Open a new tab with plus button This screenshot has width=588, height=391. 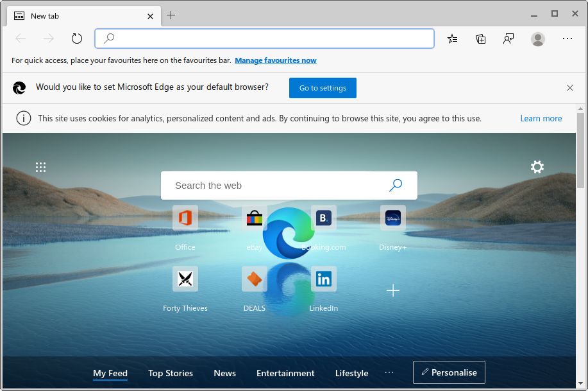171,15
